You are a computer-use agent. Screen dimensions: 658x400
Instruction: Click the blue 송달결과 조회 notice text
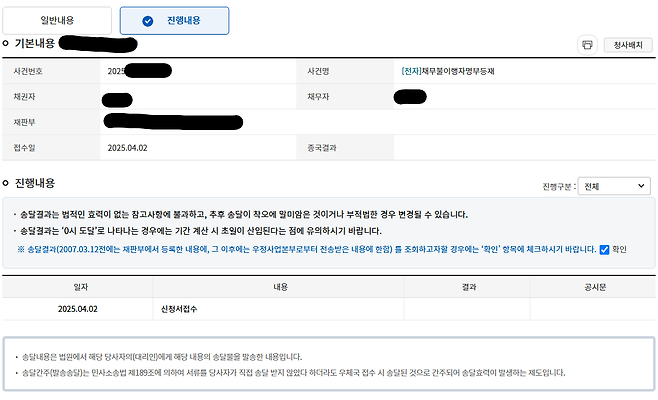307,249
